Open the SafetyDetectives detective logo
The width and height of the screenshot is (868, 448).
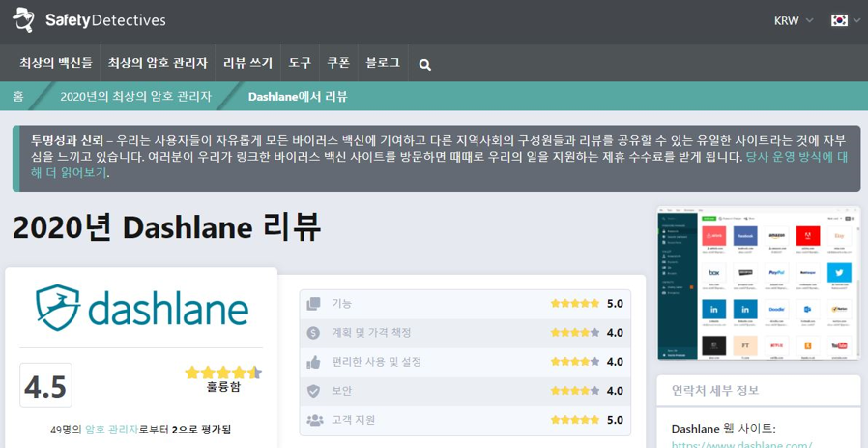[90, 20]
